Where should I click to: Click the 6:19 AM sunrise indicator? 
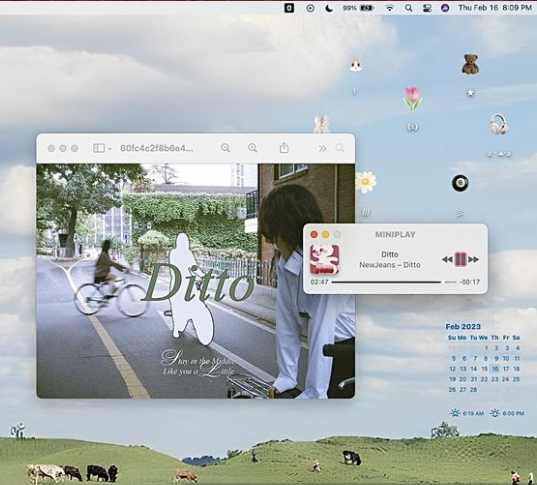click(x=467, y=413)
